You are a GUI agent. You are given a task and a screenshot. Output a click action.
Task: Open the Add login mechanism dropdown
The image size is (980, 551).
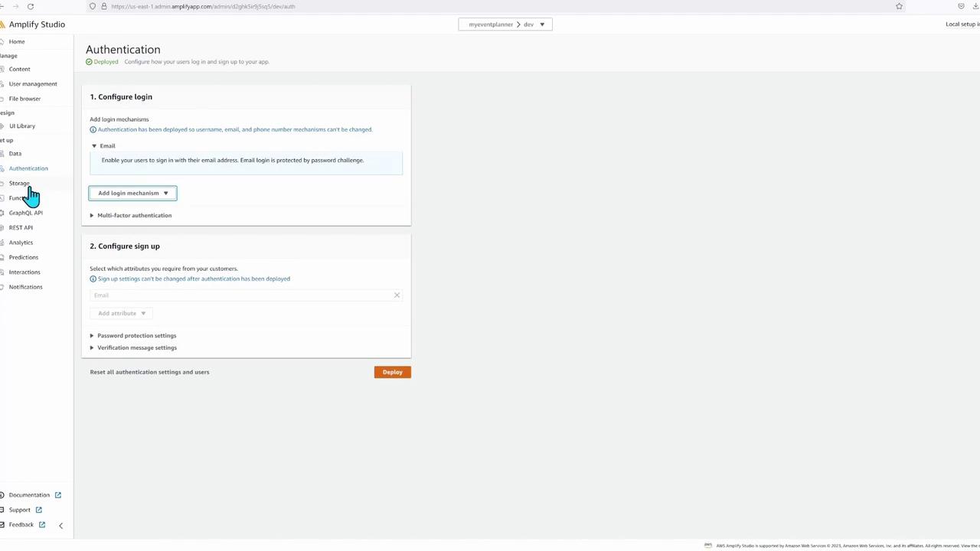(133, 193)
